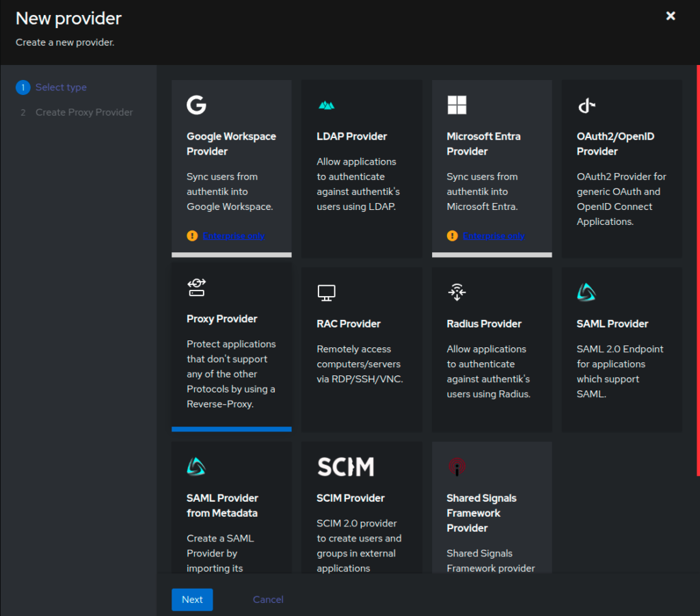Open Enterprise only link on Google Workspace card
Screen dimensions: 700x616
coord(234,236)
